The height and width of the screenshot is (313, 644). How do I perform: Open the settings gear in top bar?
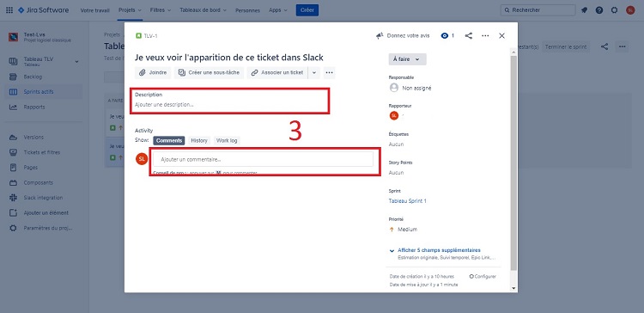[x=614, y=10]
